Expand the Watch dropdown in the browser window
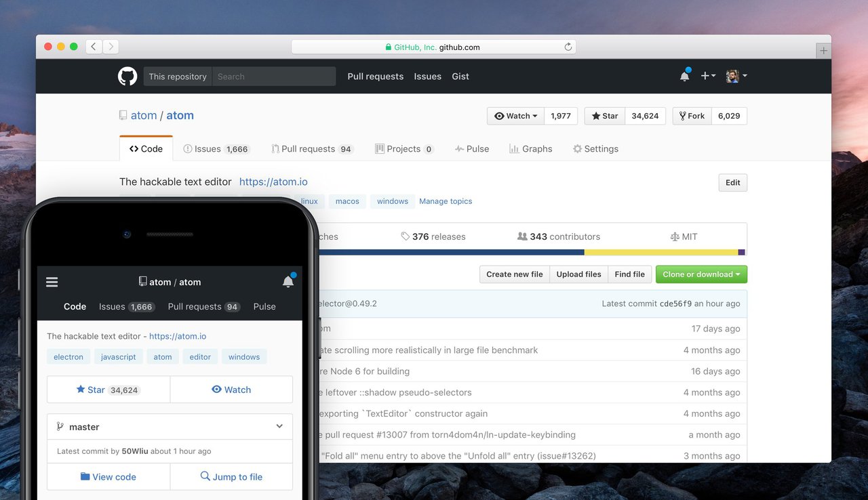Screen dimensions: 868x500 coord(515,116)
